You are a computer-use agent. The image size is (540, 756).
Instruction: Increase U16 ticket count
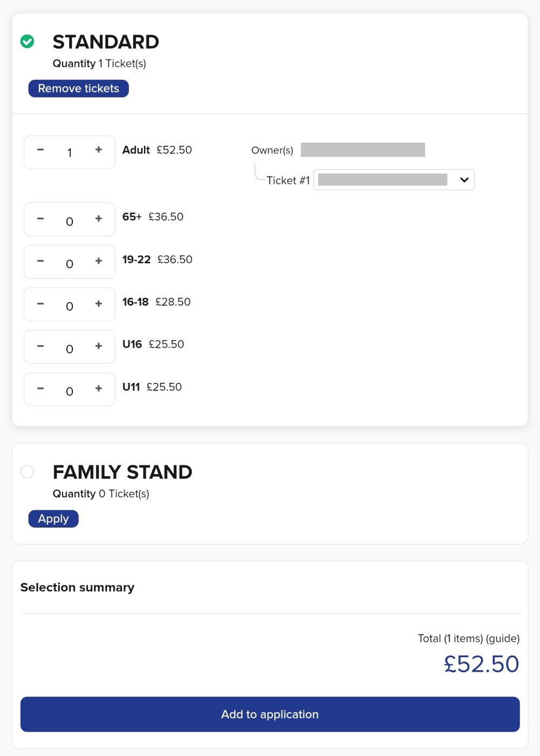point(98,346)
